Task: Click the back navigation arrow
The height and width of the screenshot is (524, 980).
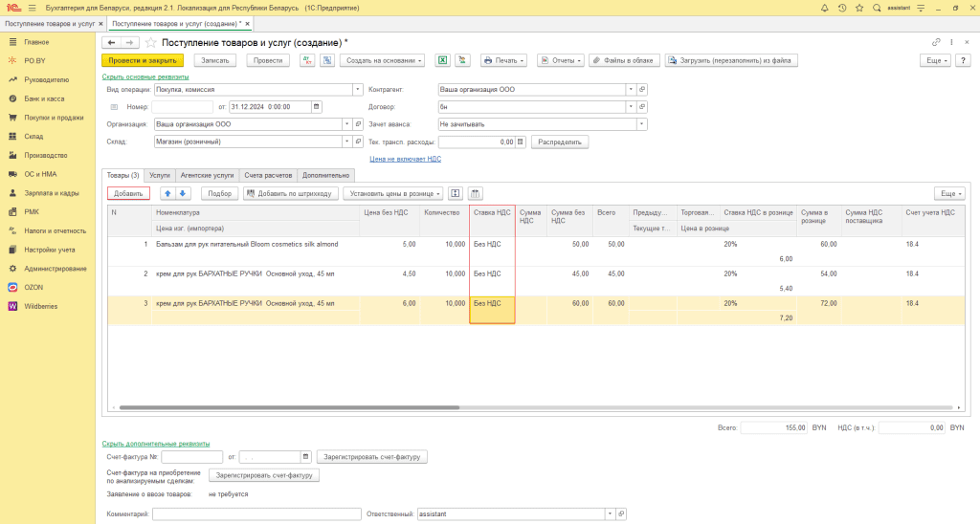Action: [111, 43]
